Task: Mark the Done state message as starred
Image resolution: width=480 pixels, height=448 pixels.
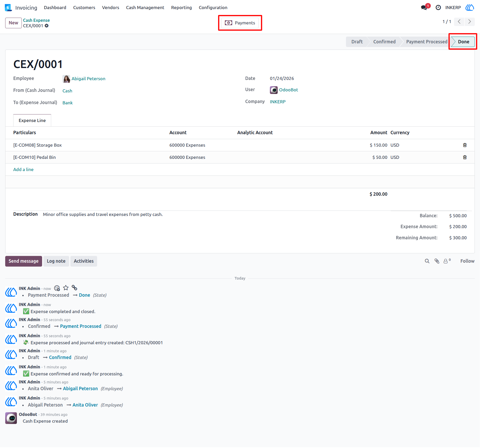Action: (66, 288)
